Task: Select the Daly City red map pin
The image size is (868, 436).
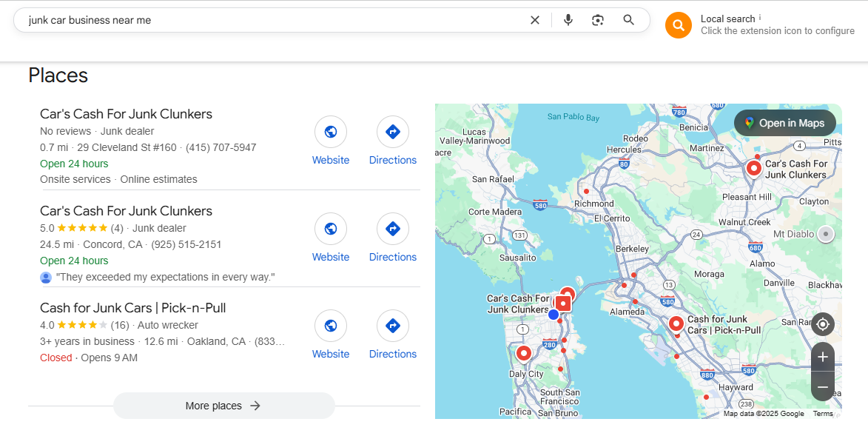Action: 524,353
